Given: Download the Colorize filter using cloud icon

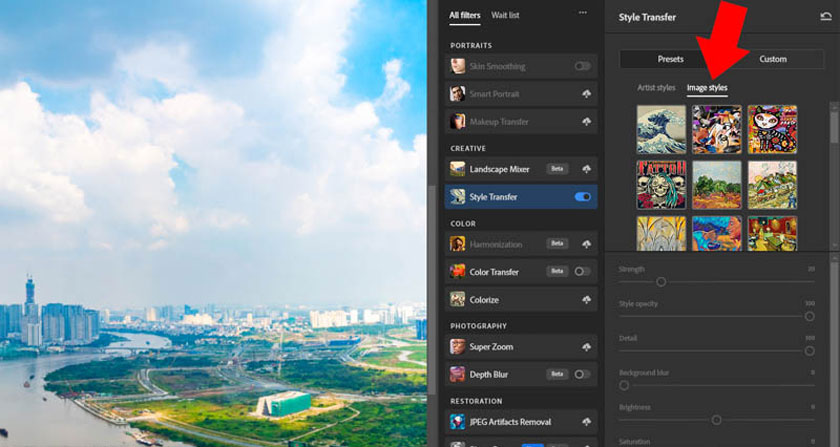Looking at the screenshot, I should [x=587, y=300].
